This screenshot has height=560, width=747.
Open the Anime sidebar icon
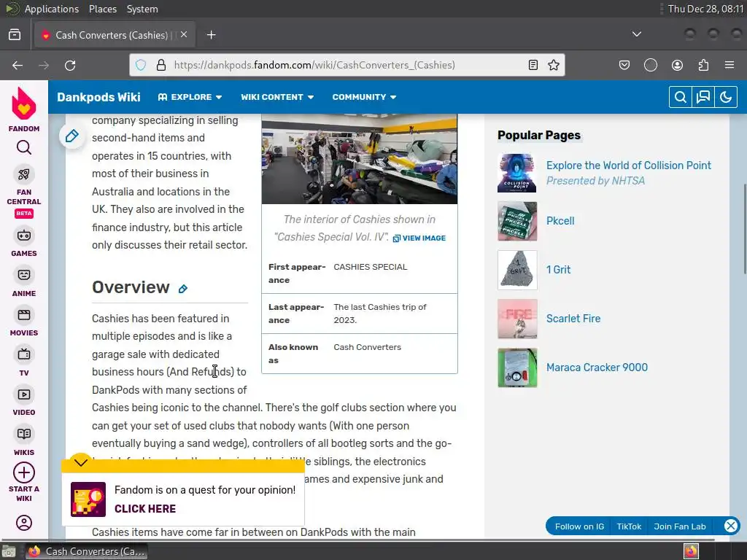coord(24,275)
